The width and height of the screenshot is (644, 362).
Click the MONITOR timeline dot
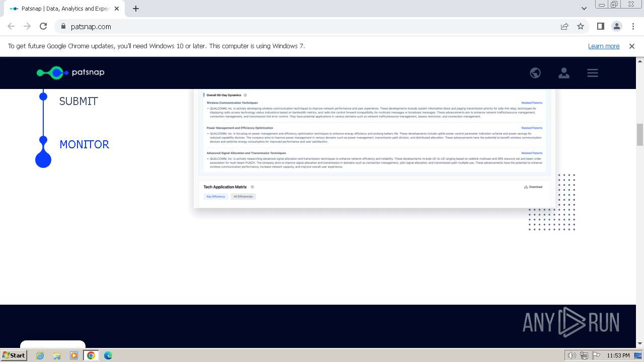point(43,159)
